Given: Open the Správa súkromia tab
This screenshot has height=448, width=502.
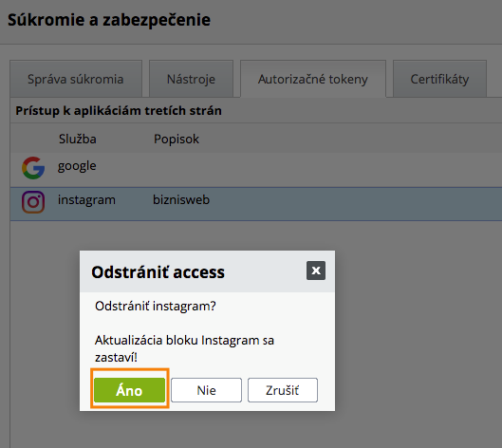Looking at the screenshot, I should point(76,79).
